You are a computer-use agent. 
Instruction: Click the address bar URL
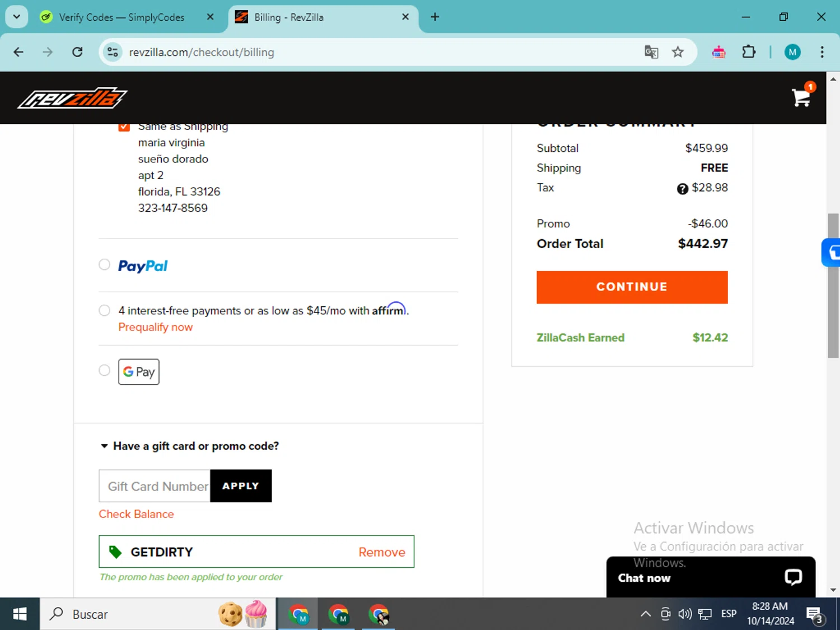[202, 52]
